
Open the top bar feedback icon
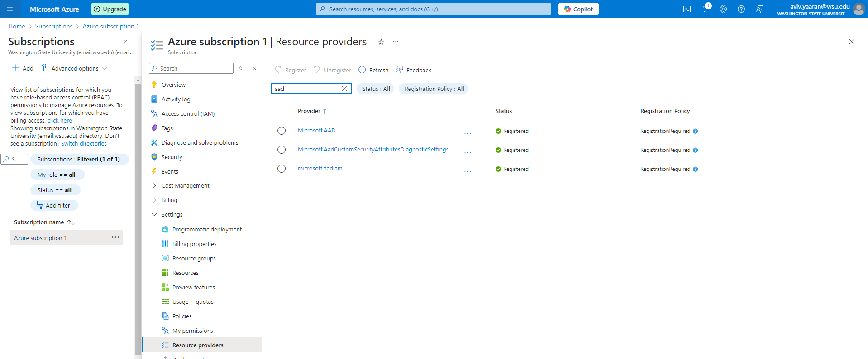coord(759,9)
